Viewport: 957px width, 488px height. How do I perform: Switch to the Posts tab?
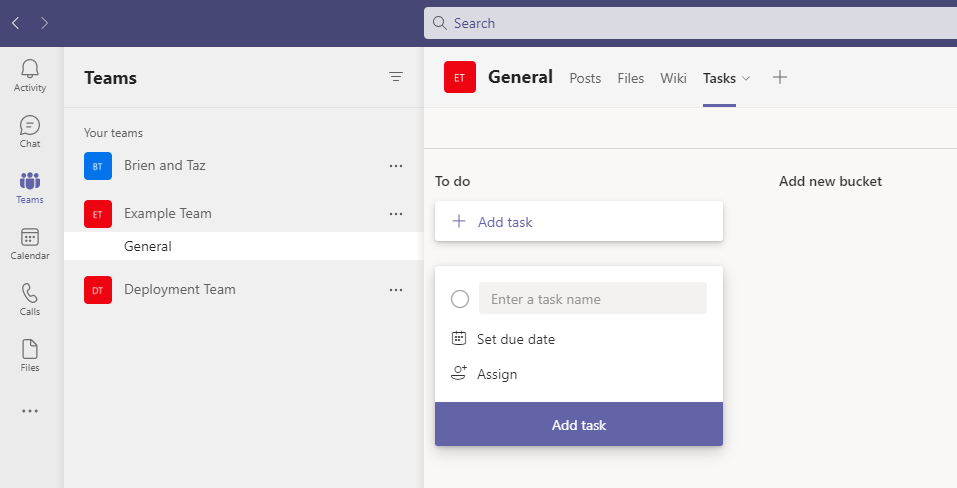[x=585, y=78]
